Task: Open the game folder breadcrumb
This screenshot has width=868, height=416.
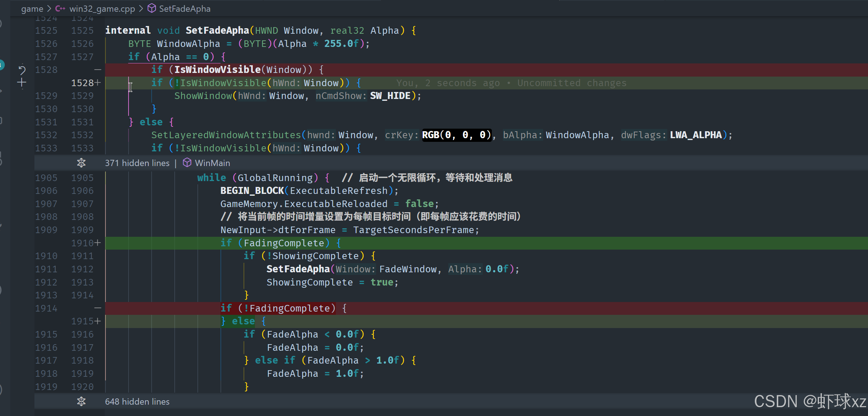Action: (x=32, y=9)
